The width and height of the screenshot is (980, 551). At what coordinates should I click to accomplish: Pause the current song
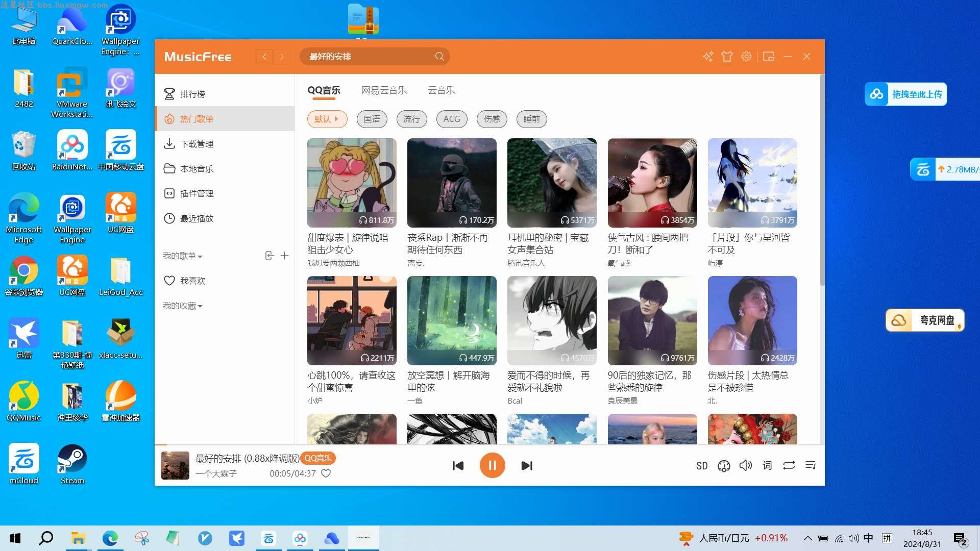point(492,465)
